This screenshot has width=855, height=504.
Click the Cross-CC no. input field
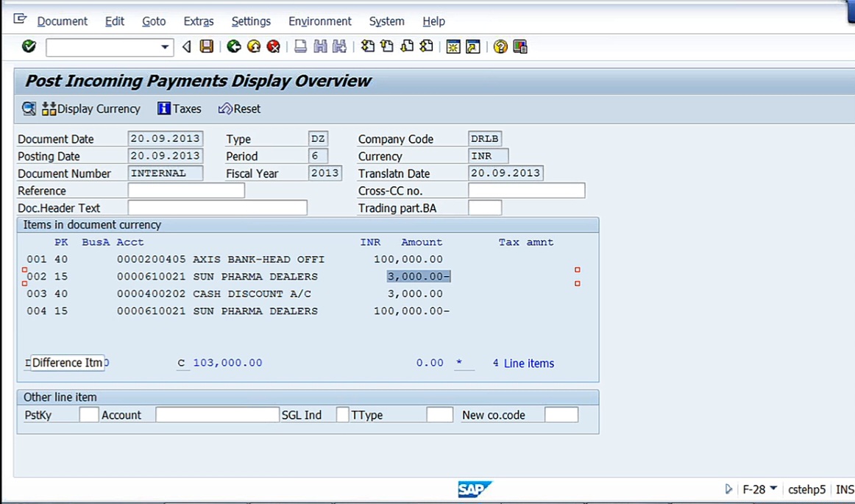[526, 191]
